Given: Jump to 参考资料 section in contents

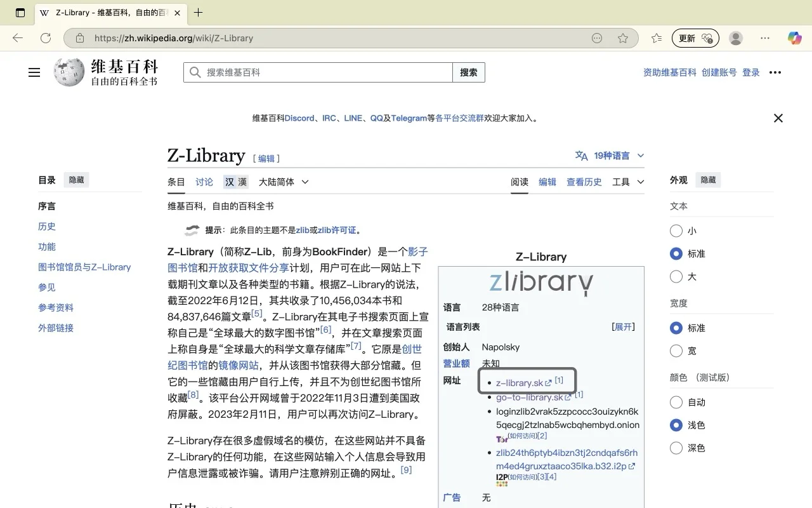Looking at the screenshot, I should pyautogui.click(x=56, y=308).
